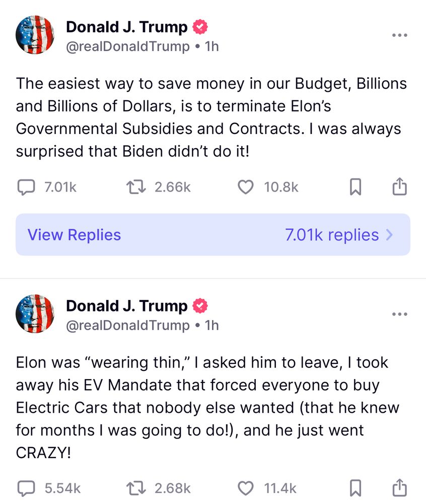
Task: Open three-dot menu on second post
Action: (400, 314)
